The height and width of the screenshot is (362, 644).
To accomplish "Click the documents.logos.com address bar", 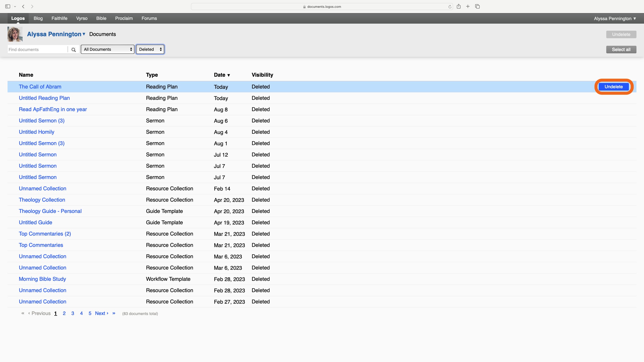I will (x=322, y=7).
